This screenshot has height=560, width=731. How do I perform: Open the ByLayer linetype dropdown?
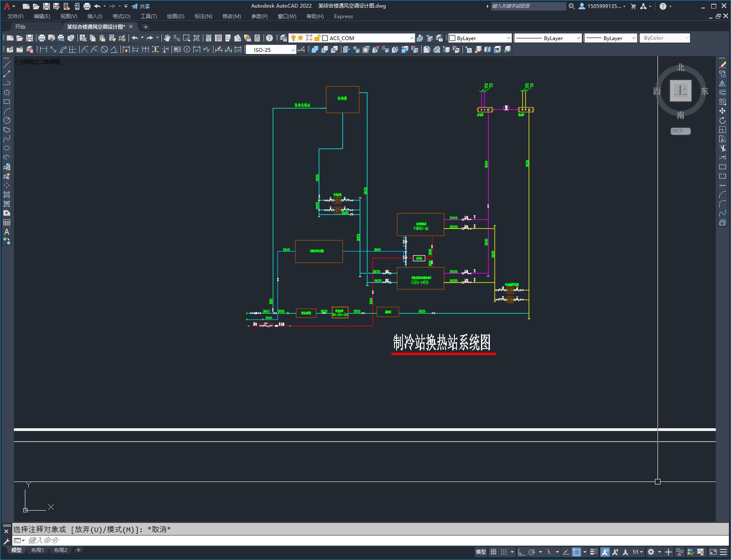tap(548, 38)
